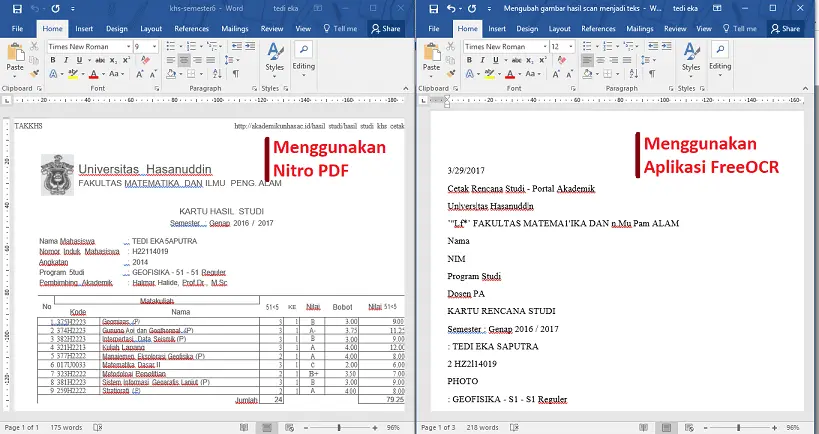Screen dimensions: 819x434
Task: Click zoom in plus in Mengubah gambar window
Action: [x=775, y=428]
